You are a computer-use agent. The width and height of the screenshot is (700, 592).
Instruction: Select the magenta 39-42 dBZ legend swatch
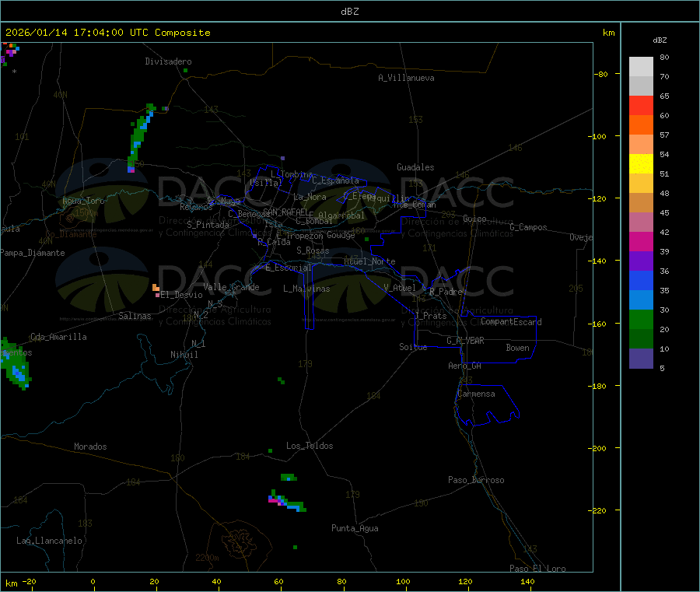coord(641,241)
